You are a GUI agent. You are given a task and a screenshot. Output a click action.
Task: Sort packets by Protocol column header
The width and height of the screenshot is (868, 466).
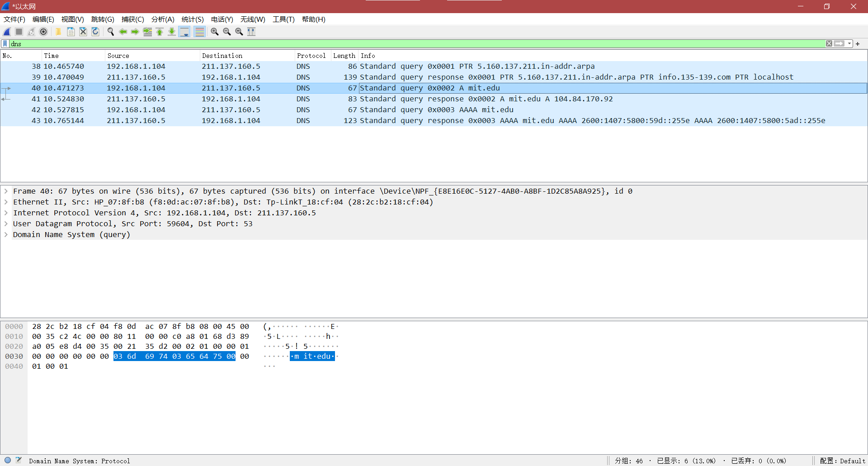click(x=313, y=56)
